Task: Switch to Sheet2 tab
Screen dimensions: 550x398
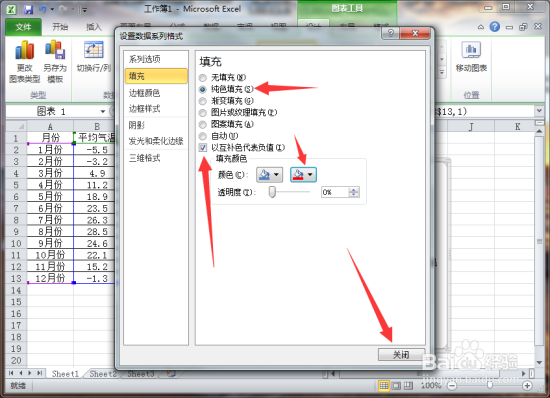Action: [103, 373]
